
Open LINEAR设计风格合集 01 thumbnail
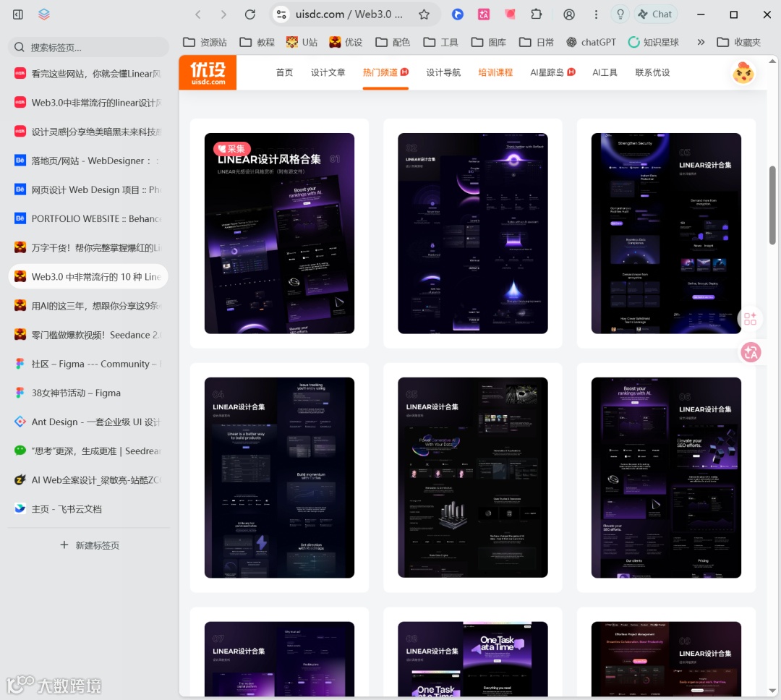coord(279,233)
